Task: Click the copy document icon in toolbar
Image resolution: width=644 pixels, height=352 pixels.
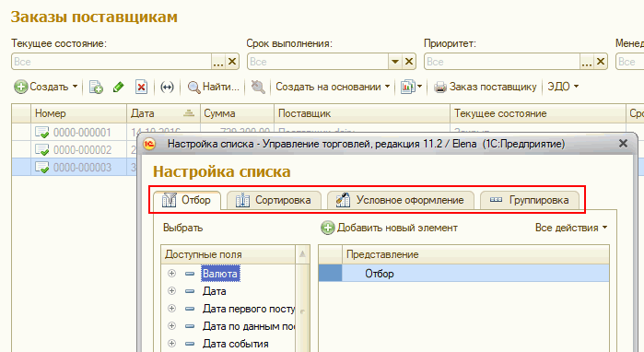Action: (96, 87)
